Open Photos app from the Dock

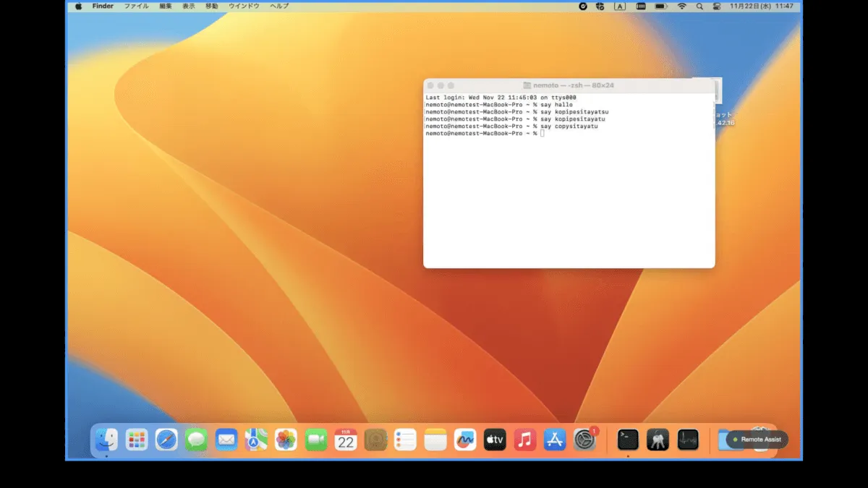point(286,439)
